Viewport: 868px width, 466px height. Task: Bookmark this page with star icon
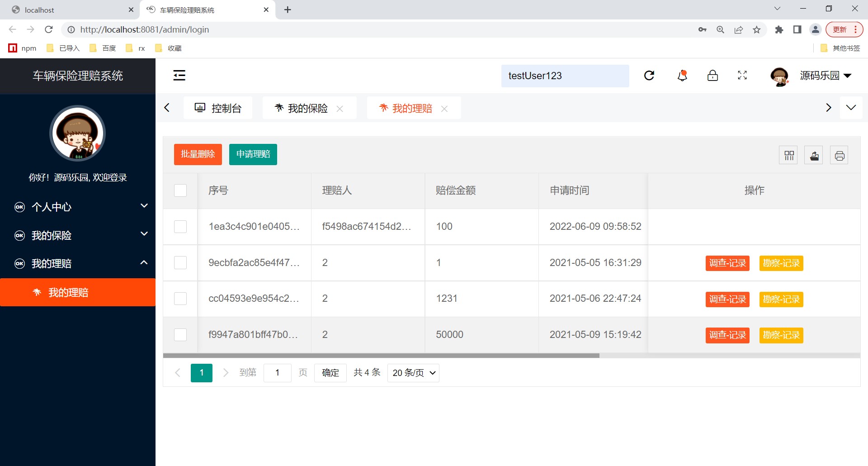[x=757, y=29]
